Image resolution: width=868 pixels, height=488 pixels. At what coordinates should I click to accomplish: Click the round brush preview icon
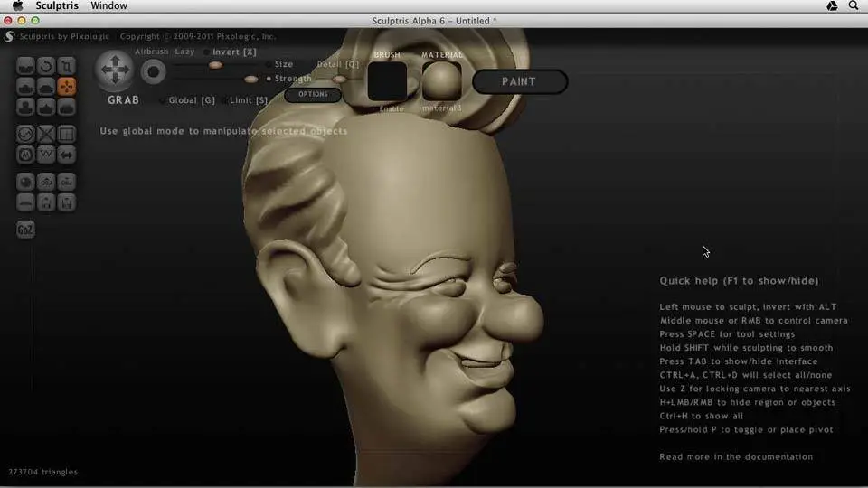click(154, 72)
